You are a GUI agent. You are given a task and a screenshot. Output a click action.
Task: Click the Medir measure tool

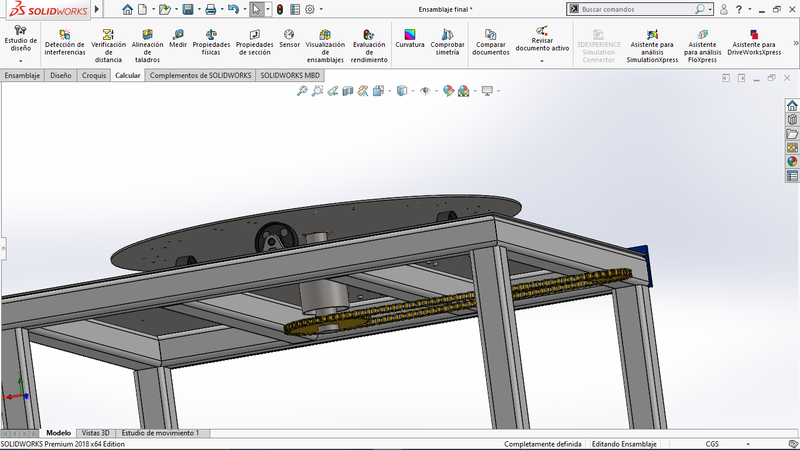pyautogui.click(x=178, y=39)
